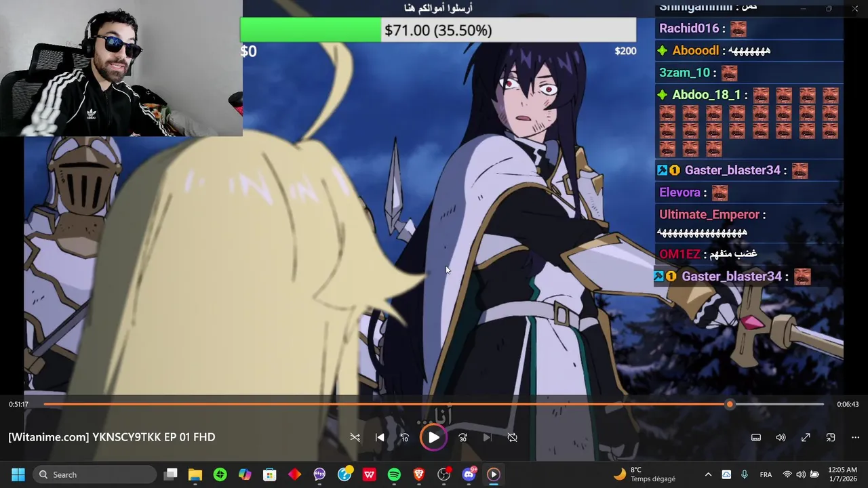Click the microphone tray icon
Screen dimensions: 868x488
pyautogui.click(x=745, y=474)
